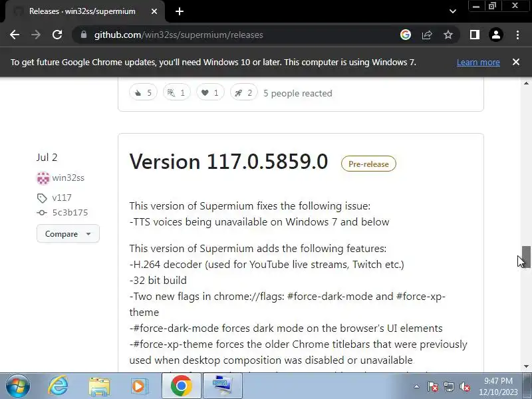Expand the tab search dropdown arrow
Screen dimensions: 532x399
pyautogui.click(x=453, y=11)
